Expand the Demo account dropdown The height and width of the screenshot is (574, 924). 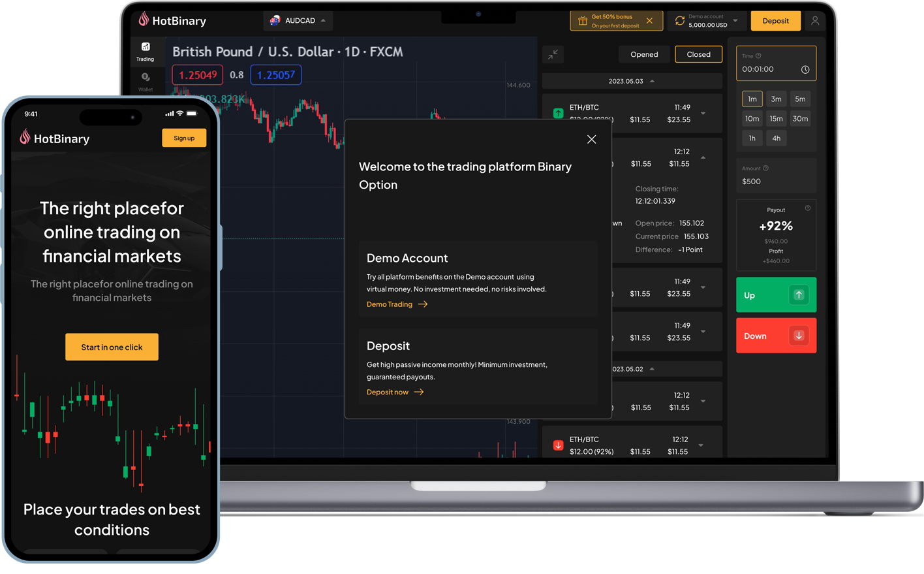pyautogui.click(x=735, y=21)
